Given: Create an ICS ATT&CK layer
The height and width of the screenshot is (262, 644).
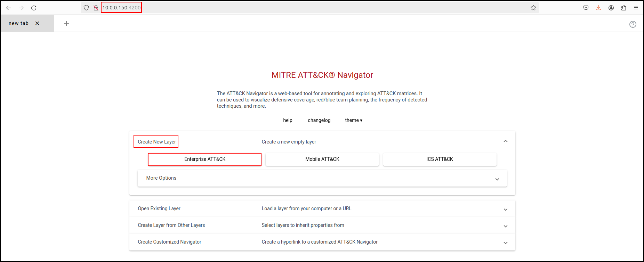Looking at the screenshot, I should tap(440, 159).
